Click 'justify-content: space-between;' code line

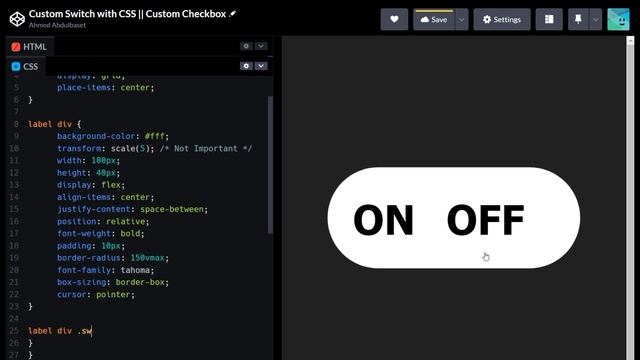click(132, 209)
